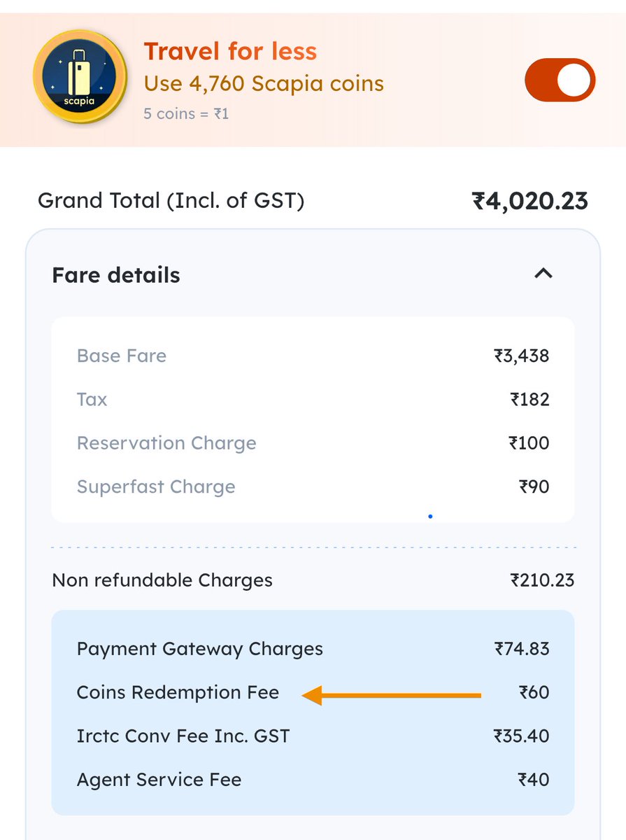626x840 pixels.
Task: Click the Fare details header
Action: [x=116, y=275]
